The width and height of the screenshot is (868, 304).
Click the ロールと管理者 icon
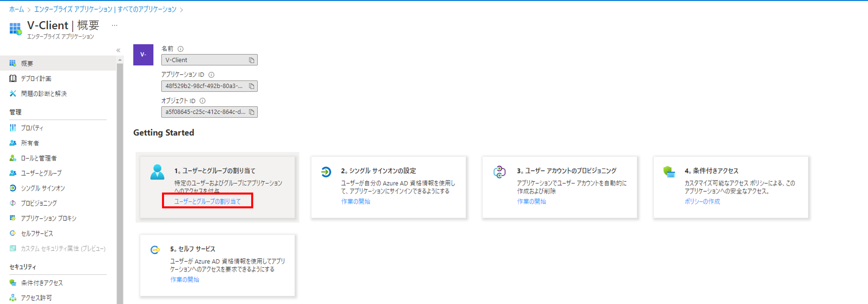(13, 158)
